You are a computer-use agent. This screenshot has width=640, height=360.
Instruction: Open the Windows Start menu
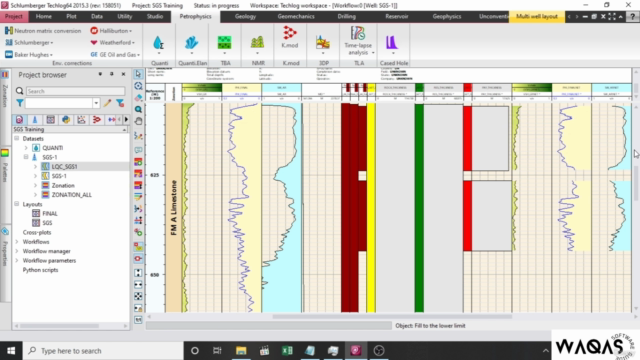[11, 351]
